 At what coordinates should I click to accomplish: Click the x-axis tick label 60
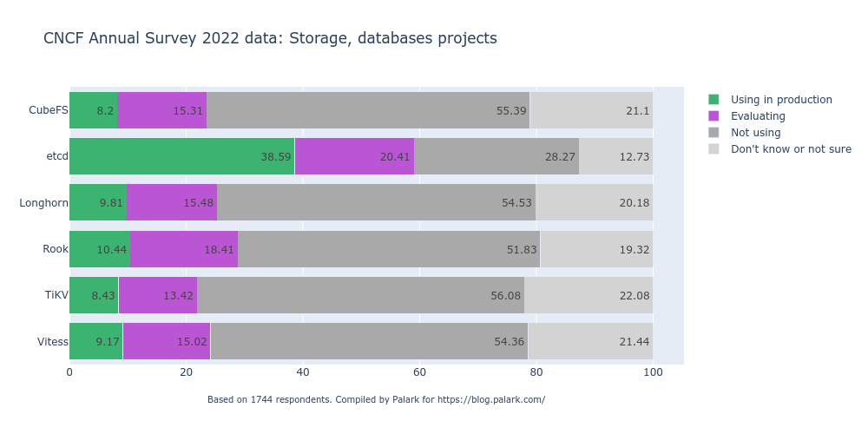(419, 372)
